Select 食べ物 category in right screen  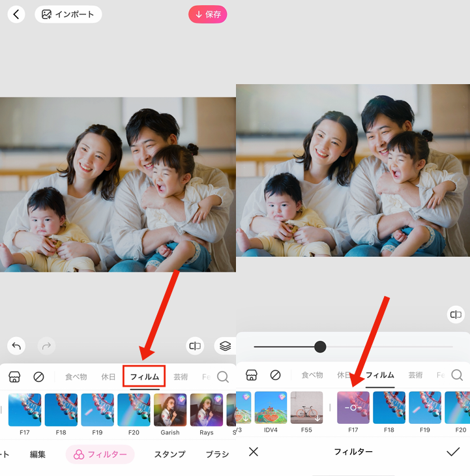312,375
